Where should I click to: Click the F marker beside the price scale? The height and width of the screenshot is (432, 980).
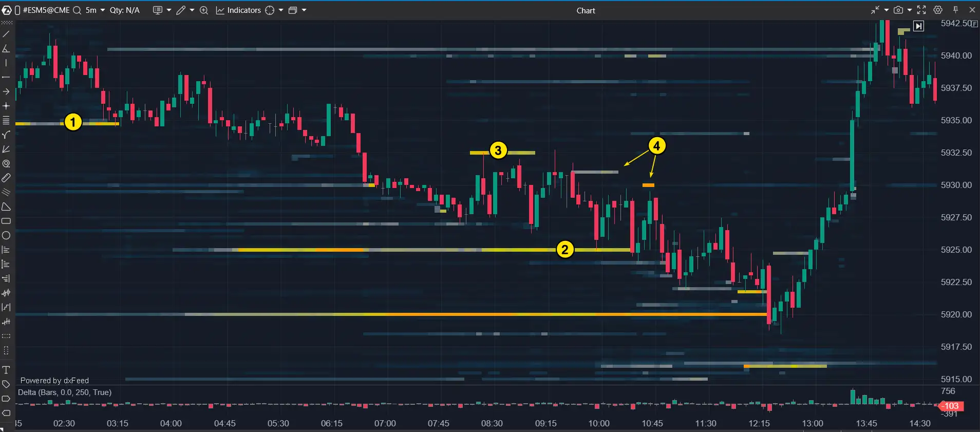975,24
